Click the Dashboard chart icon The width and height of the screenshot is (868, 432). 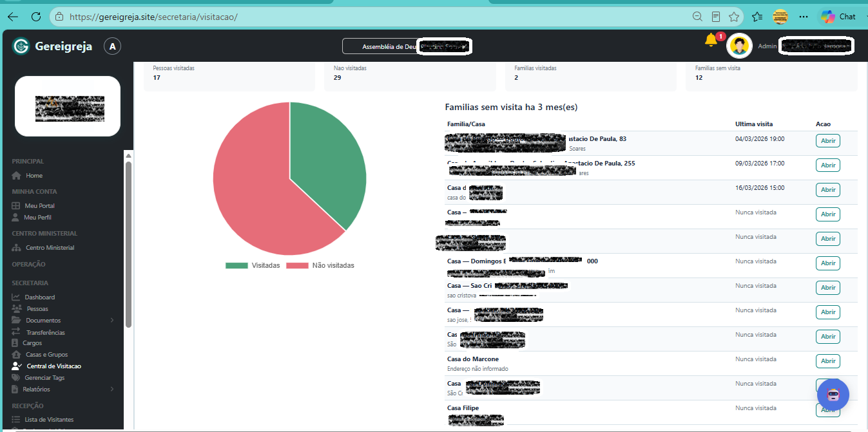tap(16, 297)
